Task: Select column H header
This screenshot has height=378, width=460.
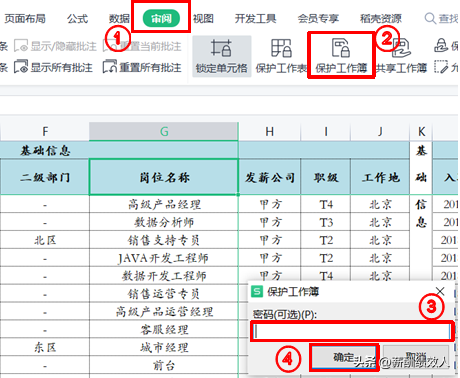Action: click(x=269, y=132)
